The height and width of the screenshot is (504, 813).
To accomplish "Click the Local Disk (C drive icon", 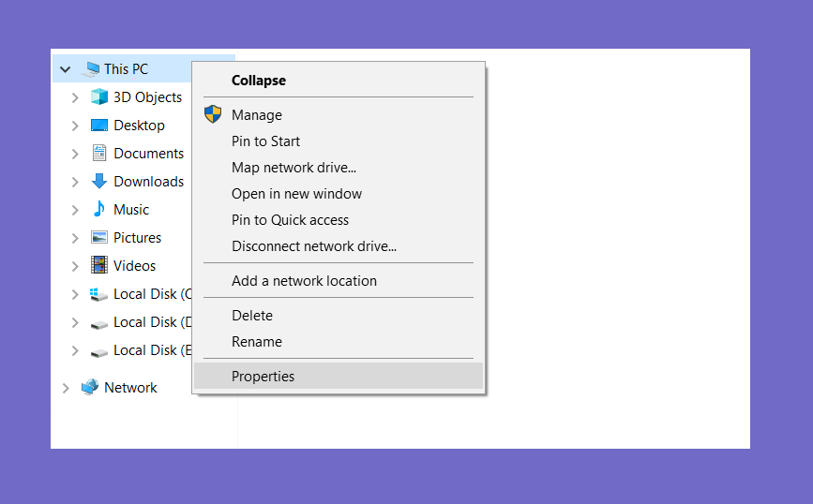I will pyautogui.click(x=98, y=294).
